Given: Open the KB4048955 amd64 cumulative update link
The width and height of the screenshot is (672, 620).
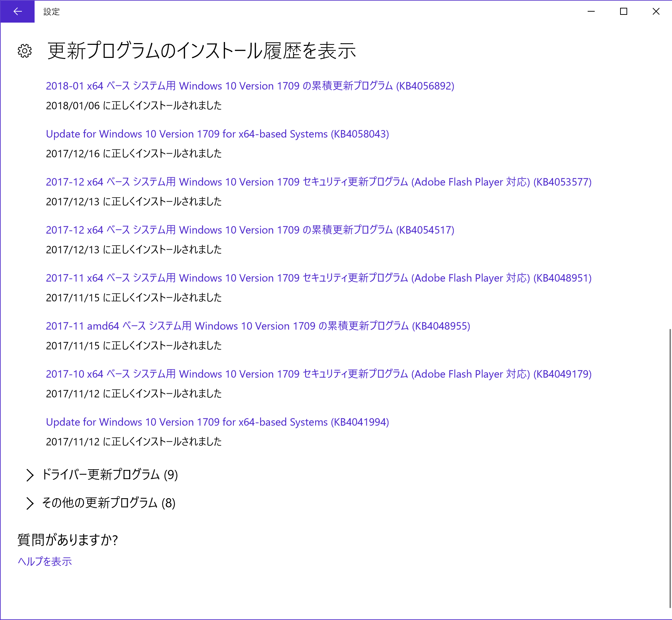Looking at the screenshot, I should click(258, 326).
